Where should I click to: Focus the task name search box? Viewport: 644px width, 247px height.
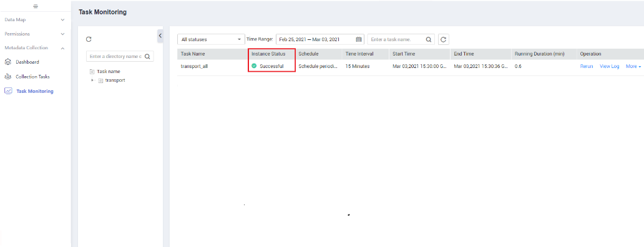coord(401,39)
